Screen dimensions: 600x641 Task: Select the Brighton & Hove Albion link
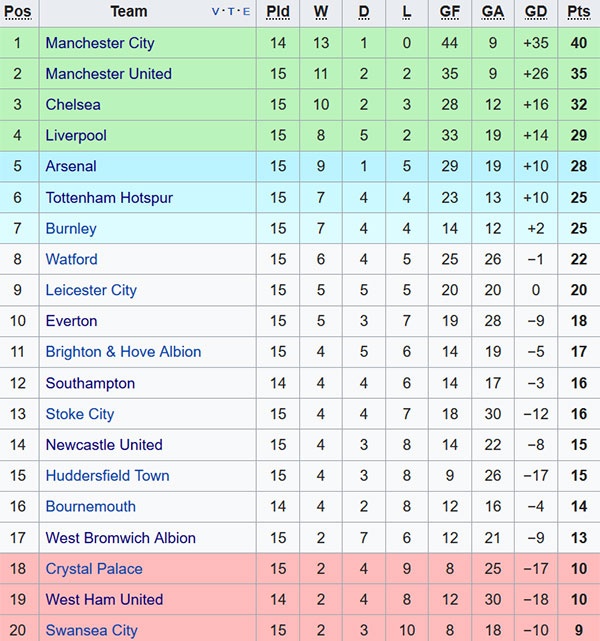[123, 352]
